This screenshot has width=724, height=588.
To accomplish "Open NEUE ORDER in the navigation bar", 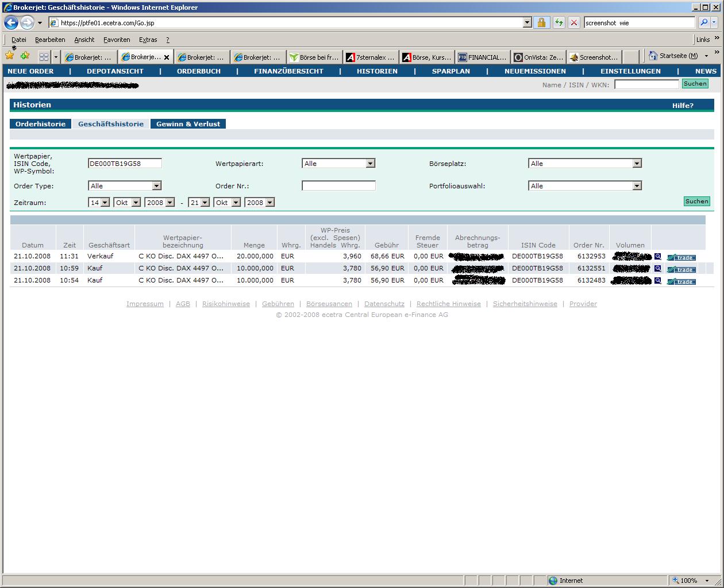I will (x=30, y=71).
